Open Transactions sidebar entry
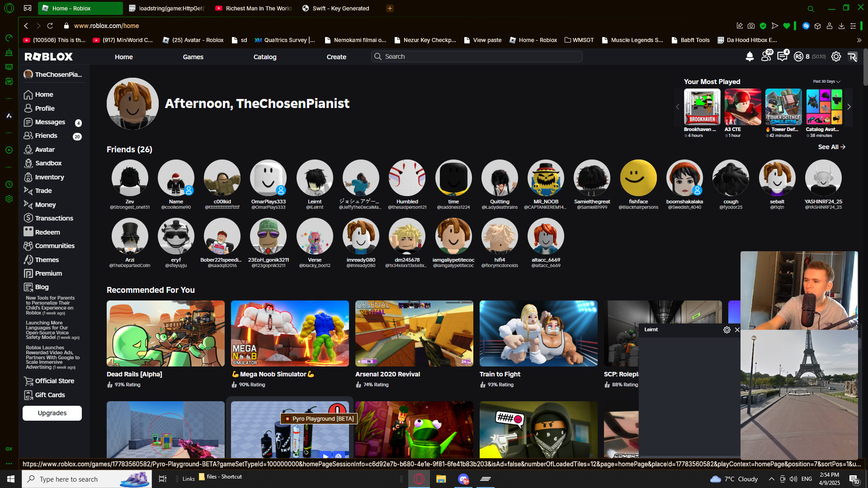This screenshot has width=868, height=488. (54, 218)
